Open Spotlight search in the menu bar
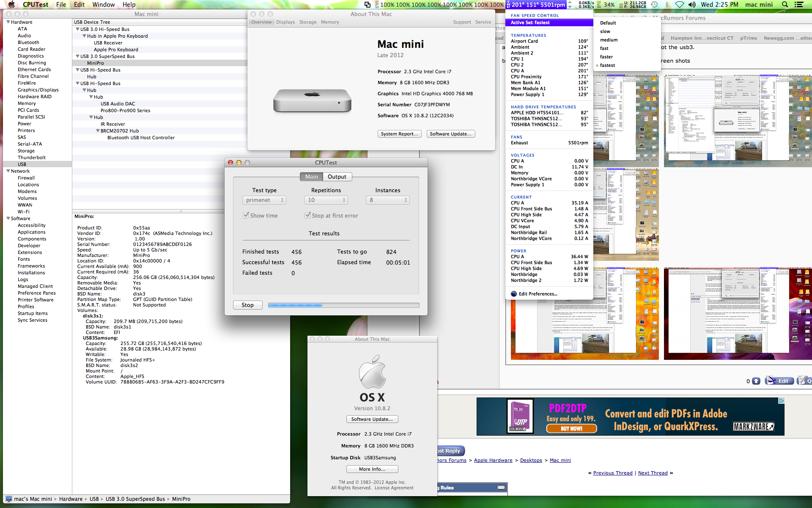This screenshot has width=812, height=508. (785, 5)
